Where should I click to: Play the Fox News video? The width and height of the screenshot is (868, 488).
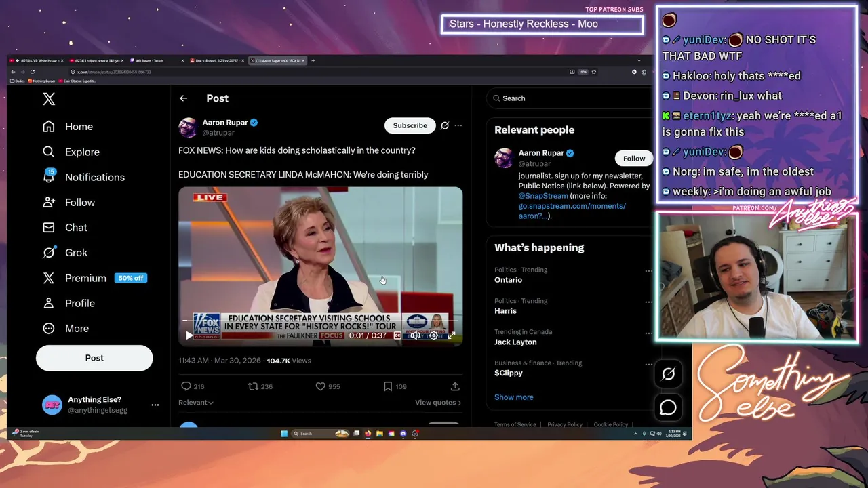coord(189,335)
